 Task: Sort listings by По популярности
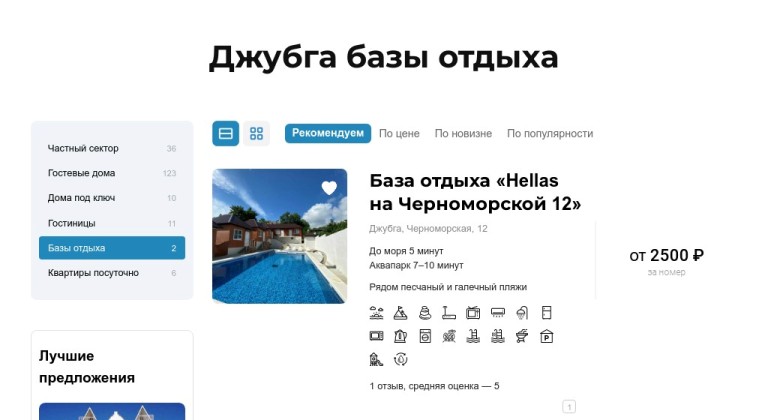549,134
